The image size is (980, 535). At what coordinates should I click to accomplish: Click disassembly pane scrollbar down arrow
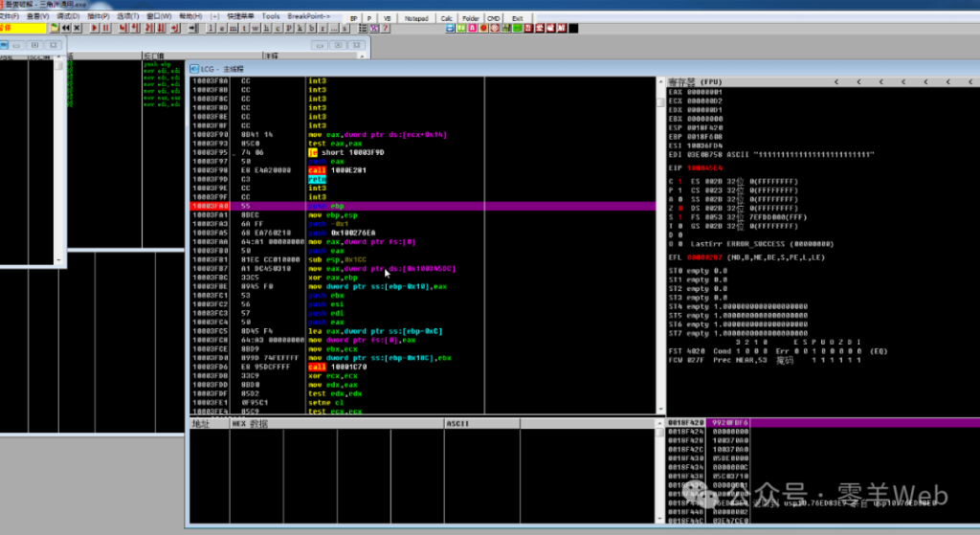660,410
